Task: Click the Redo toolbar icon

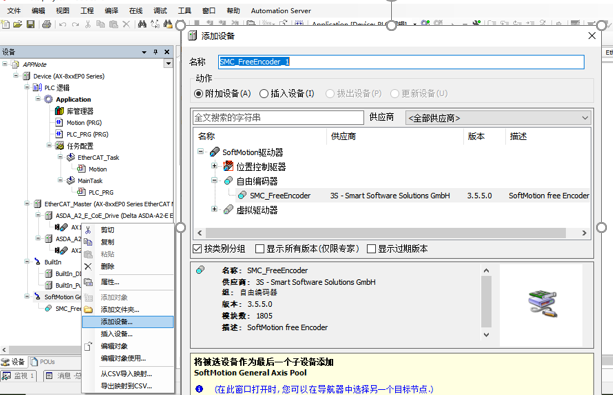Action: pos(75,25)
